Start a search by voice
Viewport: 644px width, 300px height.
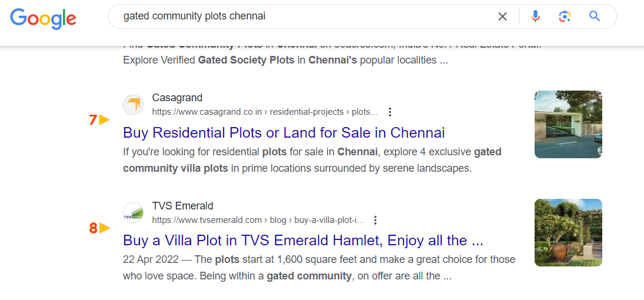coord(535,16)
